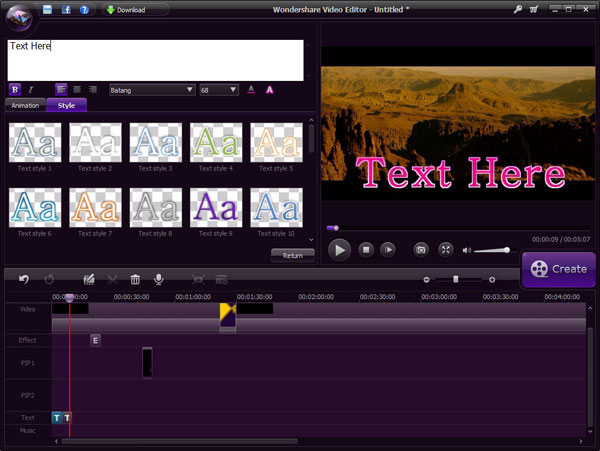Click the save project icon
Image resolution: width=600 pixels, height=451 pixels.
coord(47,10)
